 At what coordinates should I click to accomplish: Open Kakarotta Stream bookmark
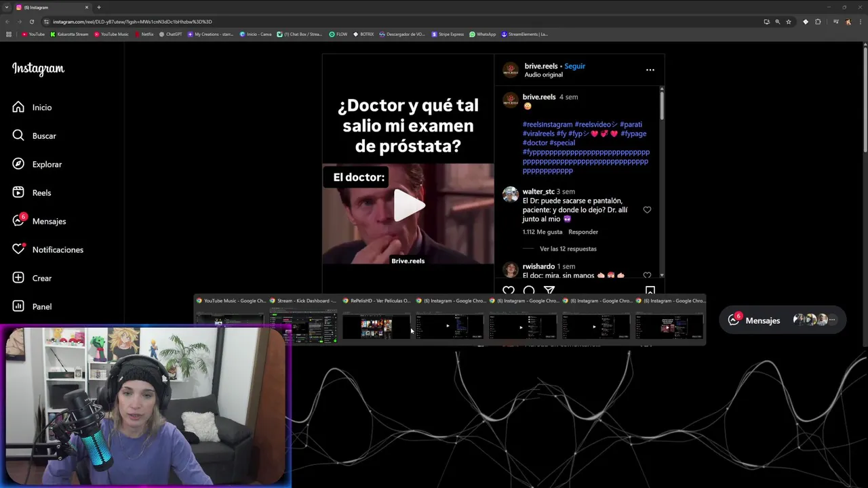(x=69, y=34)
